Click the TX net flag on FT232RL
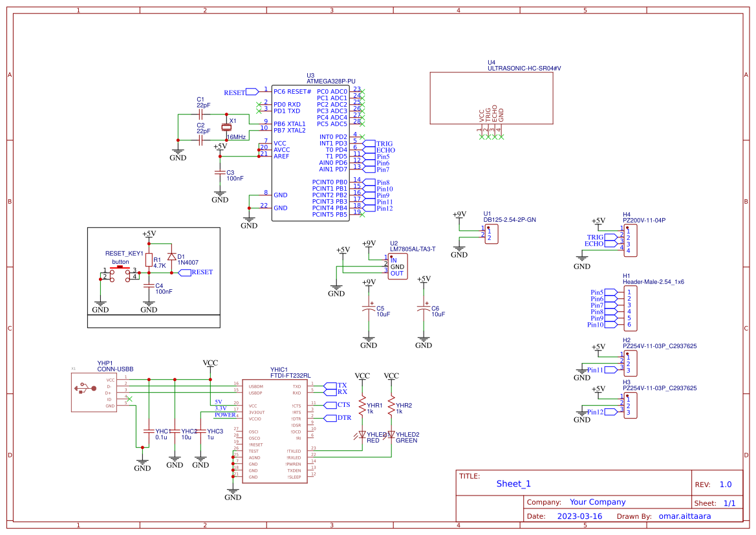Screen dimensions: 756x535 (x=330, y=386)
